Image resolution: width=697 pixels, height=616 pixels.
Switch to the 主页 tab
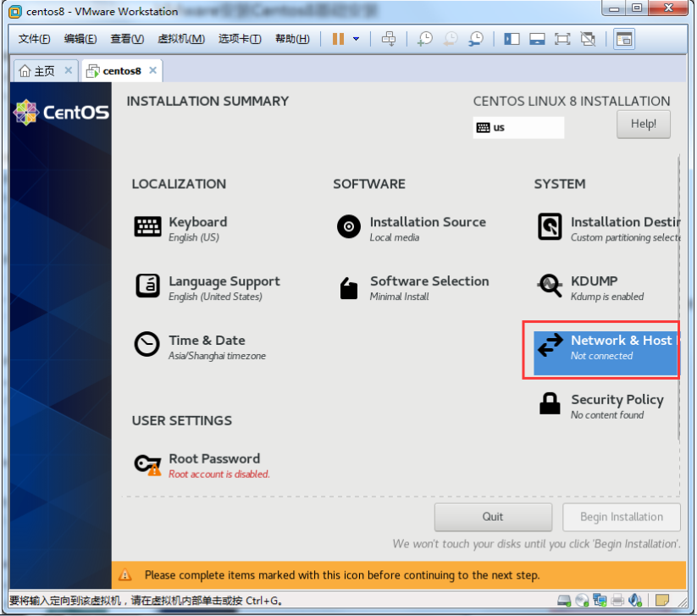(37, 70)
